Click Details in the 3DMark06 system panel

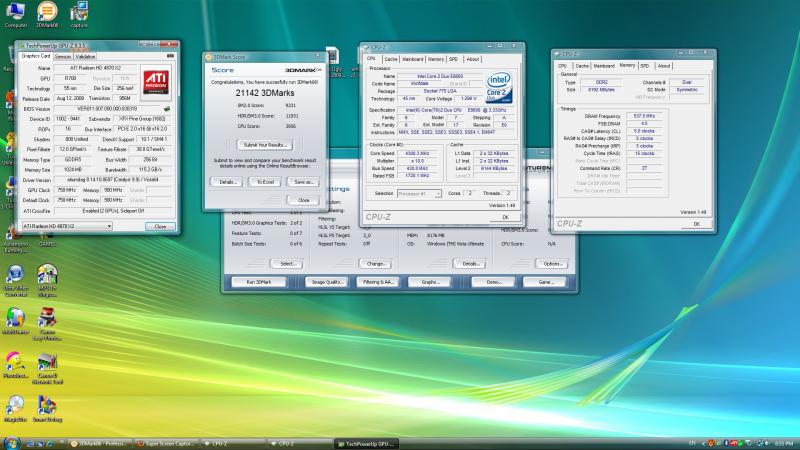click(x=469, y=264)
